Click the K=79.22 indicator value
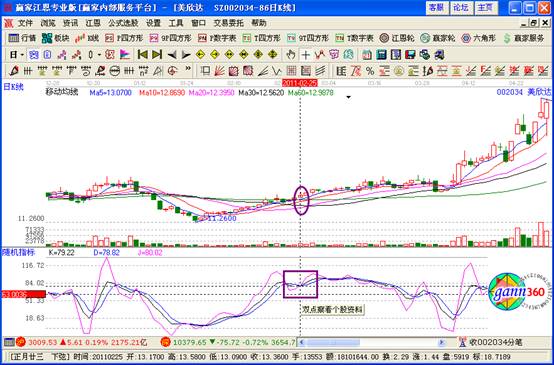 pyautogui.click(x=61, y=253)
